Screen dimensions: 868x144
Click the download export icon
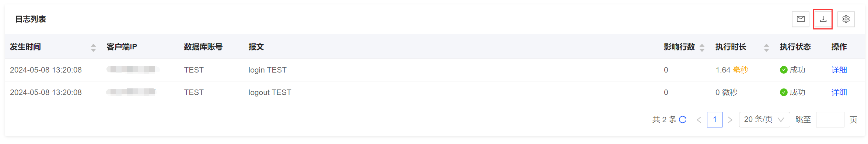(x=823, y=19)
